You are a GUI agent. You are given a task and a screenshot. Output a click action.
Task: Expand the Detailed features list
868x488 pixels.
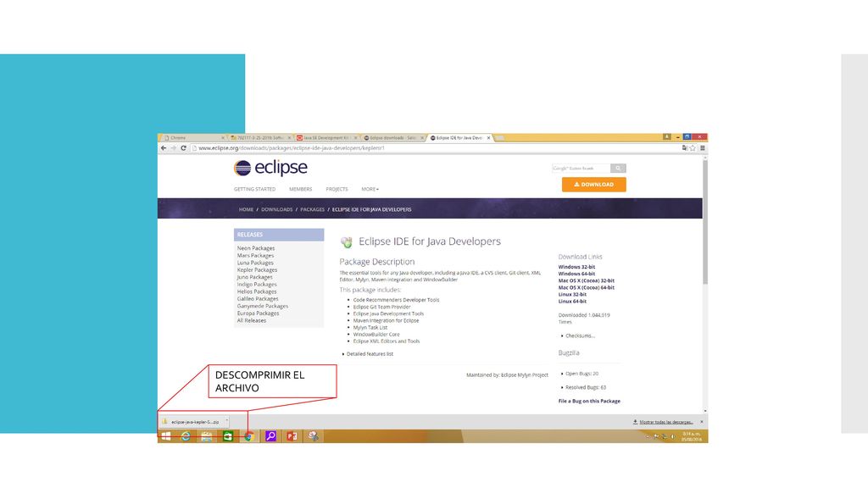[368, 354]
